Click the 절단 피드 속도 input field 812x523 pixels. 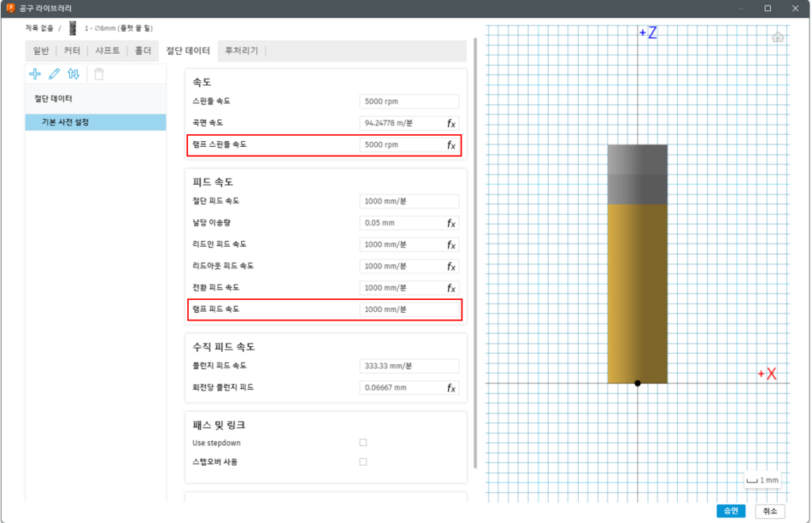tap(409, 202)
